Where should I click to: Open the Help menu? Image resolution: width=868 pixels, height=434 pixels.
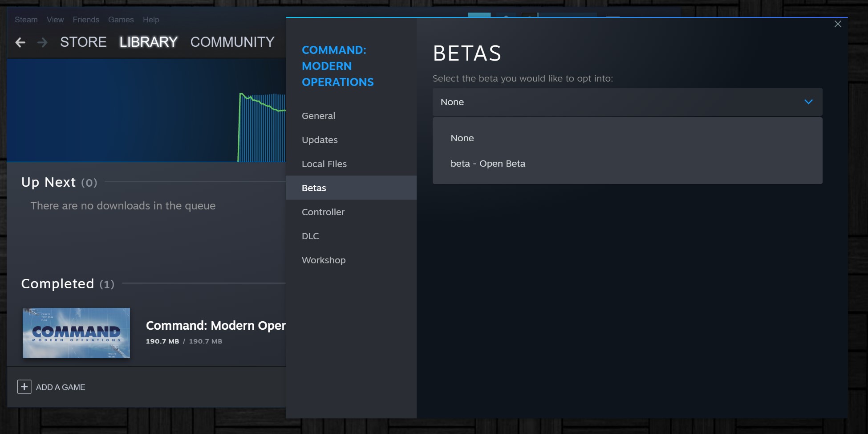pos(151,20)
